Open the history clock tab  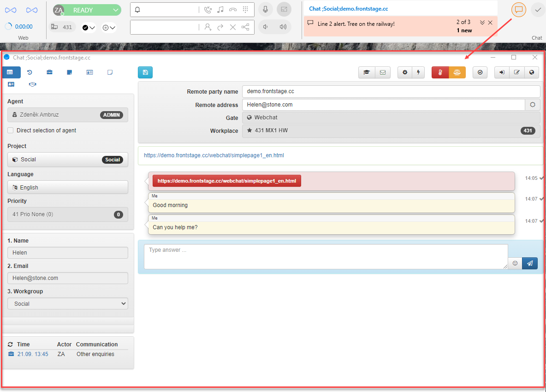(30, 72)
